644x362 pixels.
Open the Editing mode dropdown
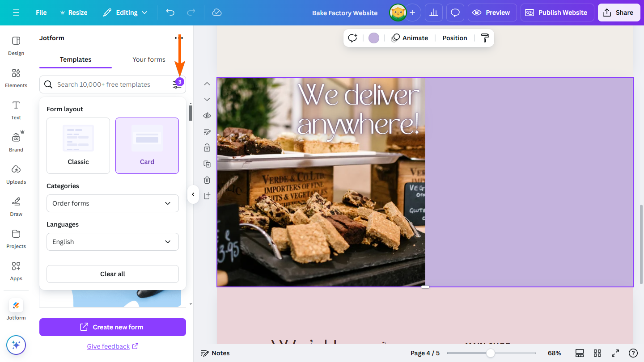click(125, 12)
